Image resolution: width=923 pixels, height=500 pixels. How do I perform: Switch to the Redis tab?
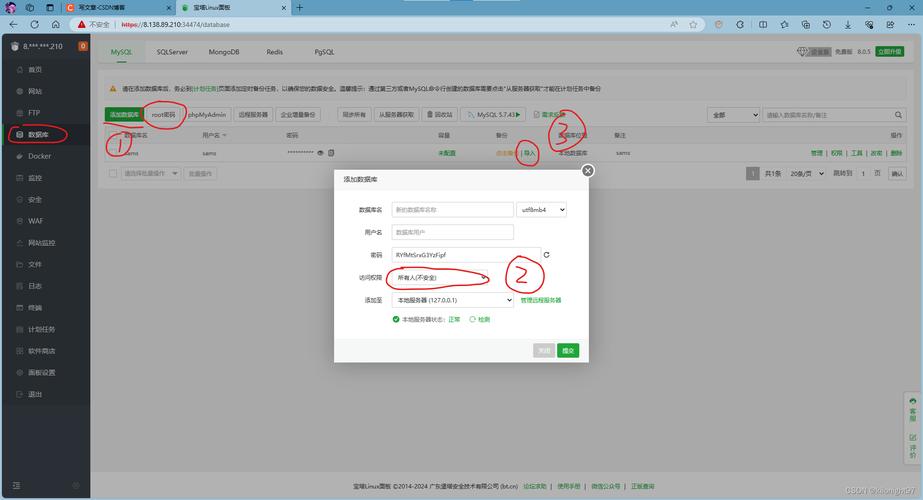click(x=274, y=52)
